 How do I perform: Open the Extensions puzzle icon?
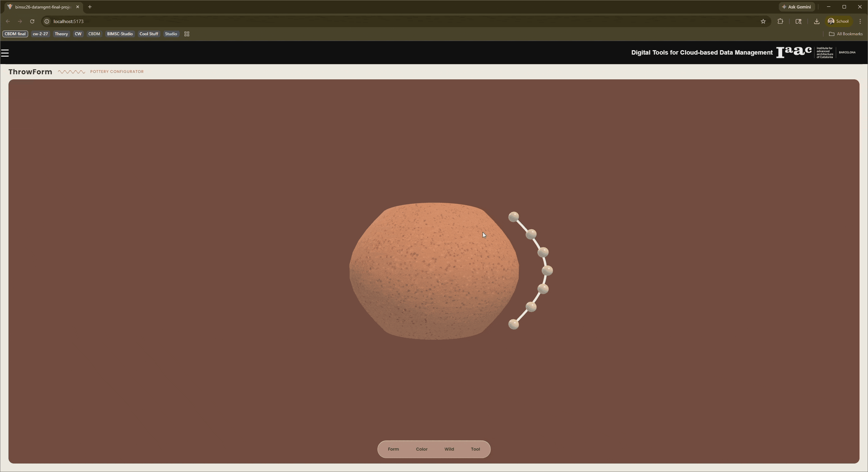click(780, 21)
